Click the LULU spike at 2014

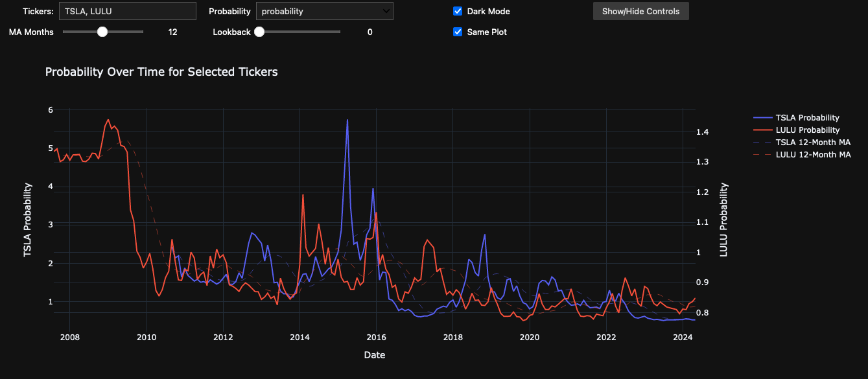[x=303, y=195]
